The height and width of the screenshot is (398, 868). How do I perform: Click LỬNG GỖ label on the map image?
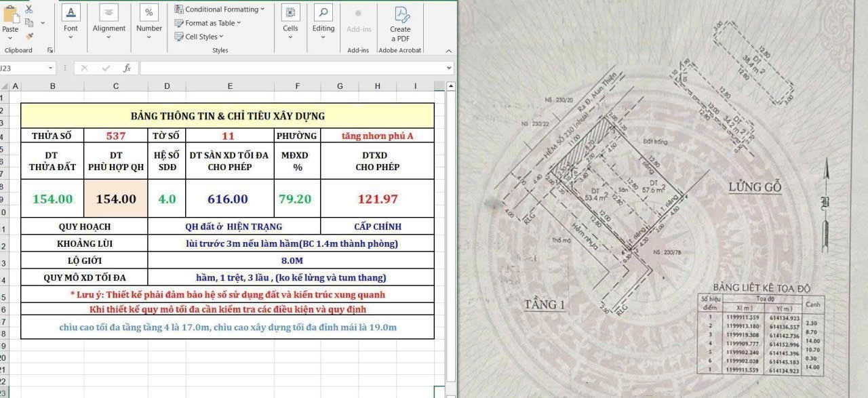click(x=755, y=187)
